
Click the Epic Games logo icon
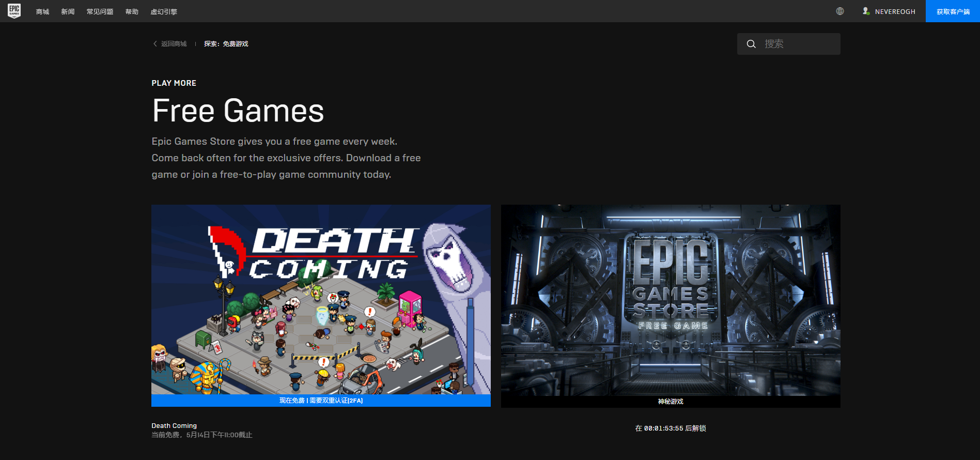pyautogui.click(x=14, y=11)
